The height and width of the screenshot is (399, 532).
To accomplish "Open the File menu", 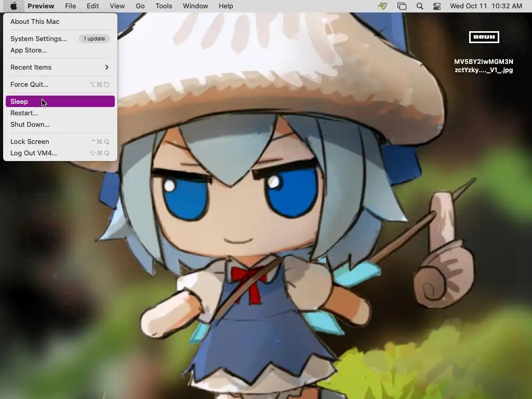I will click(71, 6).
